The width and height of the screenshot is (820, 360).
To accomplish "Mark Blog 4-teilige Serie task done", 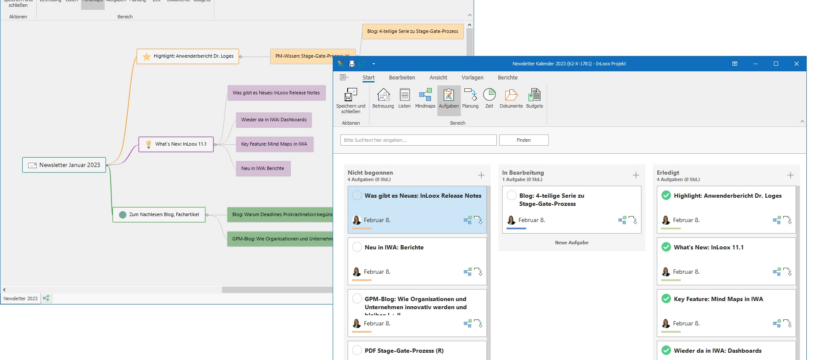I will point(511,196).
